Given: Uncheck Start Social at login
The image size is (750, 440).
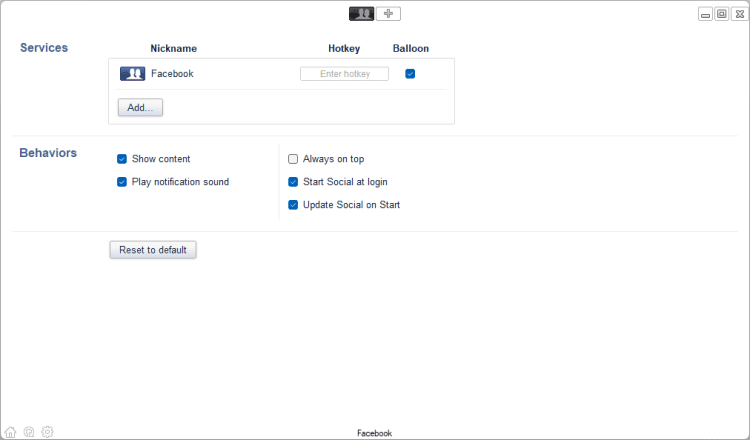Looking at the screenshot, I should 293,182.
